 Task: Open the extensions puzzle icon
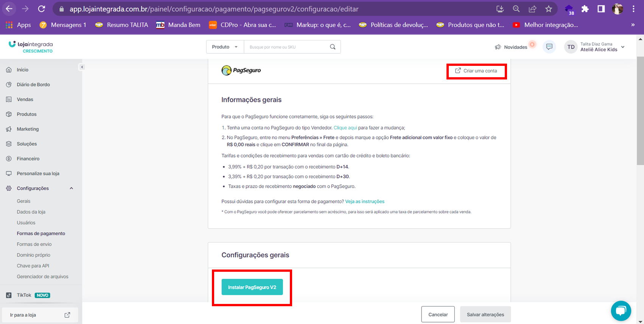(585, 9)
